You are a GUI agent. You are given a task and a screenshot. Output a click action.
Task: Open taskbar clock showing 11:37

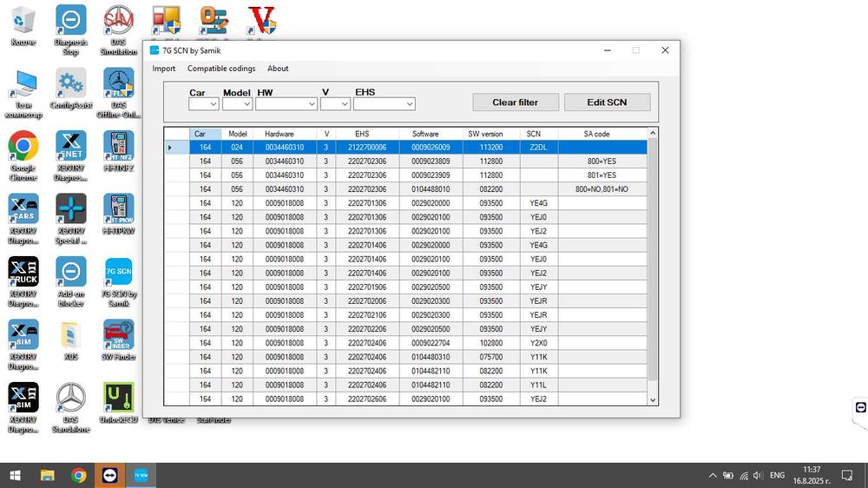[x=812, y=475]
